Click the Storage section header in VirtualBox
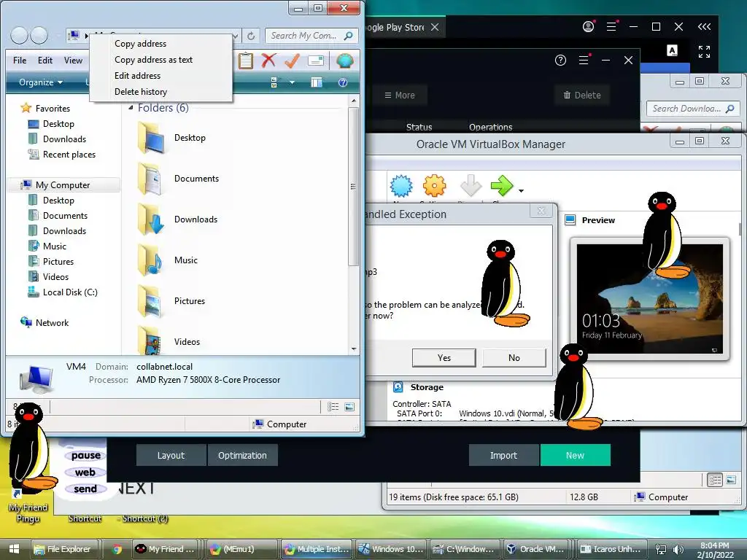Screen dimensions: 747x560 [x=427, y=387]
